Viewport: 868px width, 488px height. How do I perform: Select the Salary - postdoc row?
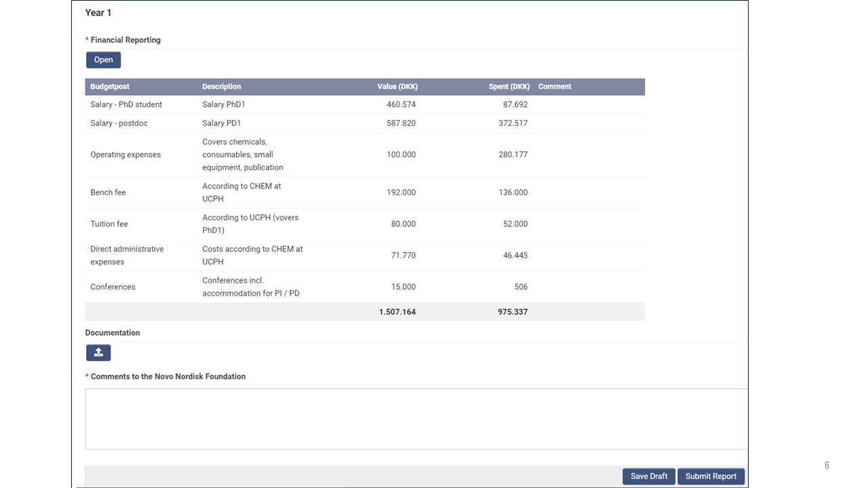point(365,123)
